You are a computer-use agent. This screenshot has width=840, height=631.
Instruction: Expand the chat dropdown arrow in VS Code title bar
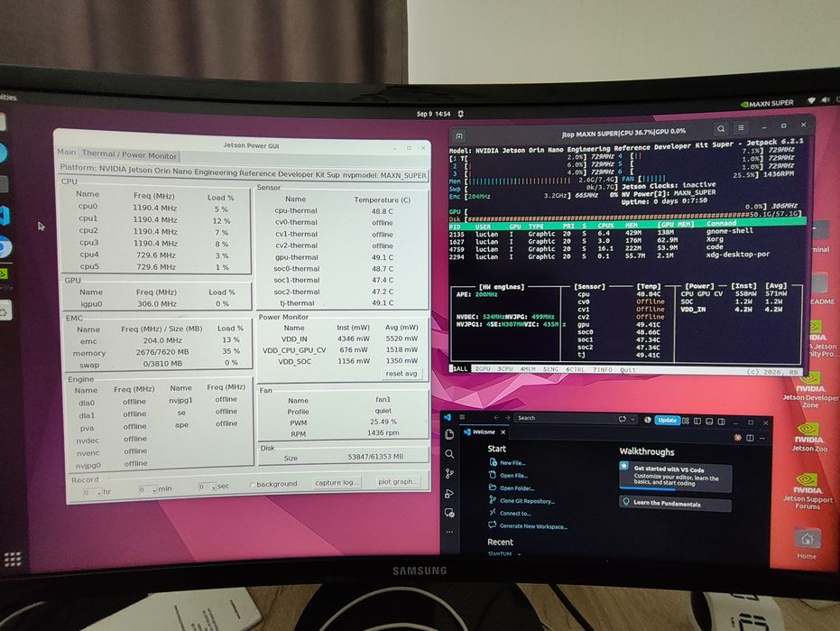pyautogui.click(x=633, y=419)
